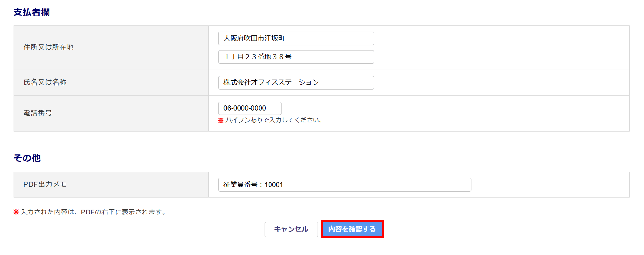Click the 住所又は所在地 row label

point(48,47)
